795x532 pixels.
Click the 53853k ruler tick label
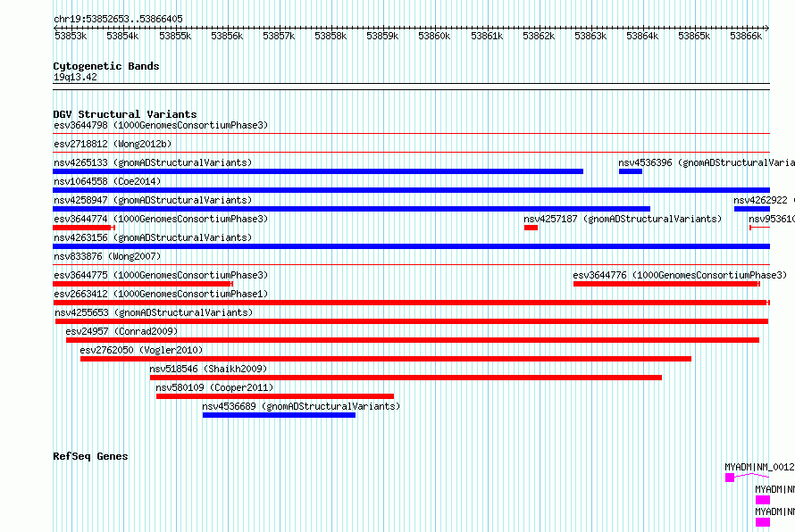(x=71, y=36)
